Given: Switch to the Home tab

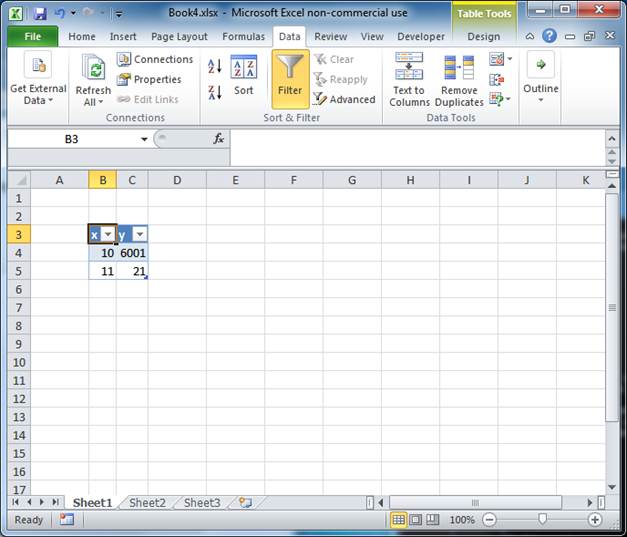Looking at the screenshot, I should click(82, 36).
